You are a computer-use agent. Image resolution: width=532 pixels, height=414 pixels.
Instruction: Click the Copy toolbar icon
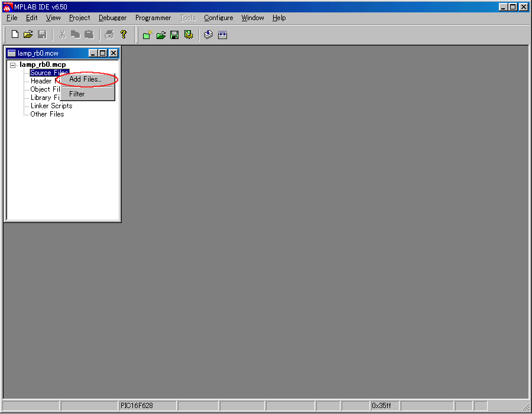(75, 34)
